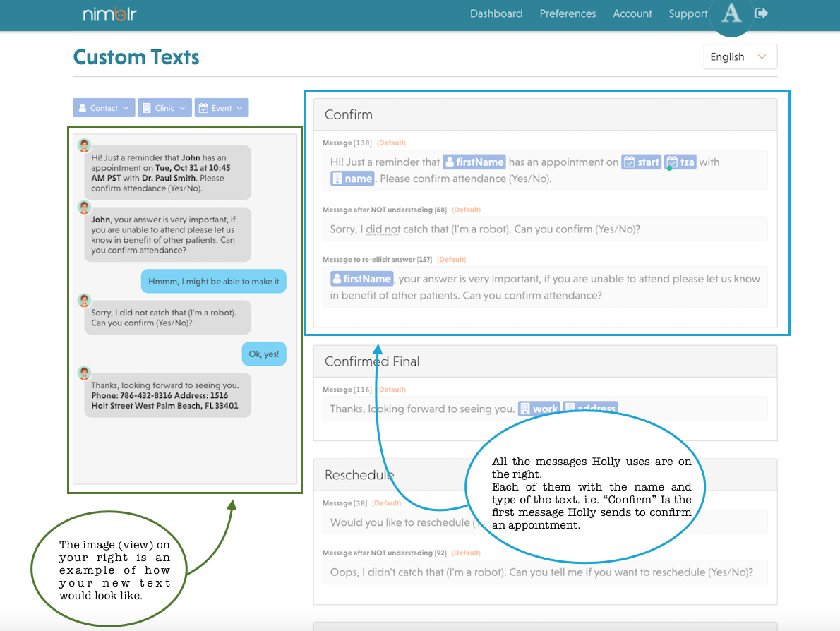This screenshot has height=631, width=840.
Task: Click the 'Ok, yes!' reply bubble
Action: tap(263, 354)
